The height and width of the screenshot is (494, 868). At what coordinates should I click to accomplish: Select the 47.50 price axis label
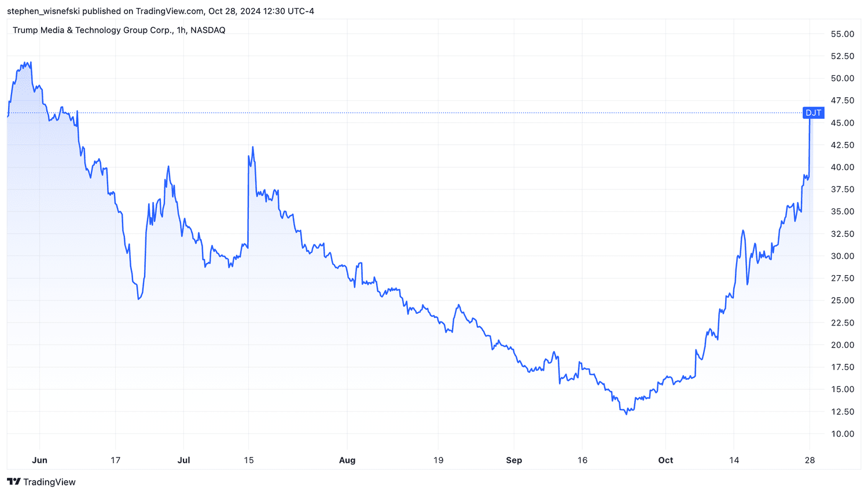coord(843,101)
